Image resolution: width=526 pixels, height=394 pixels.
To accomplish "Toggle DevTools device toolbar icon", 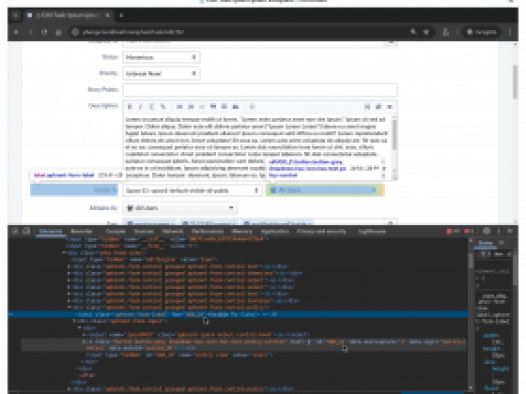I will click(26, 231).
